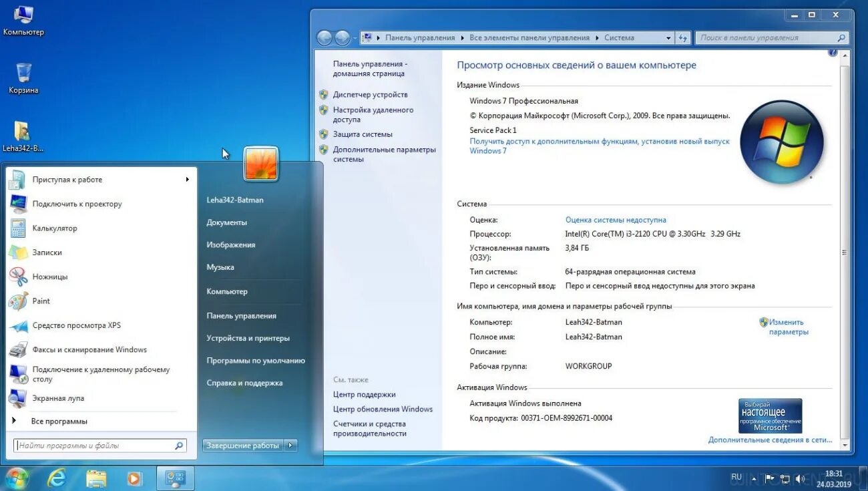Click Все элементы панели управления breadcrumb
The width and height of the screenshot is (868, 491).
(x=529, y=38)
